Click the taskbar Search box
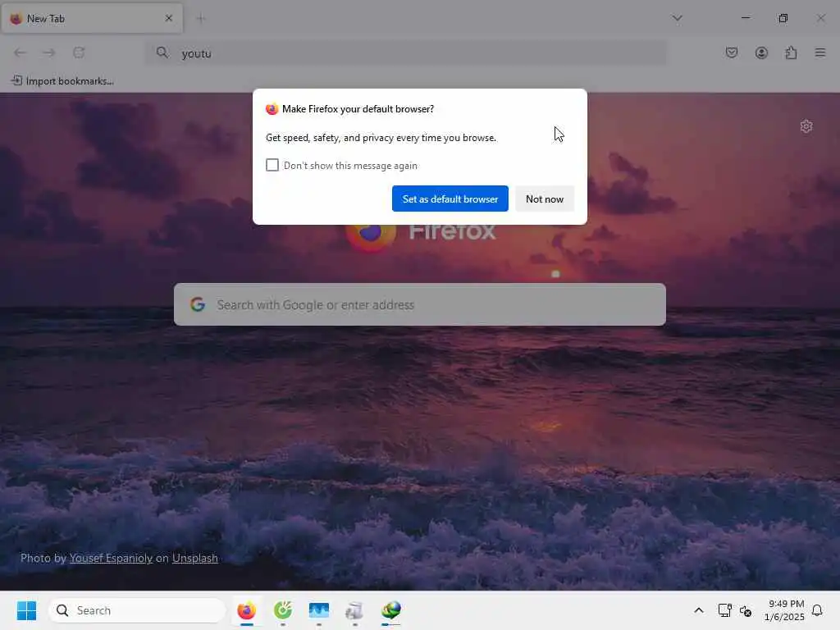This screenshot has width=840, height=630. pyautogui.click(x=137, y=610)
